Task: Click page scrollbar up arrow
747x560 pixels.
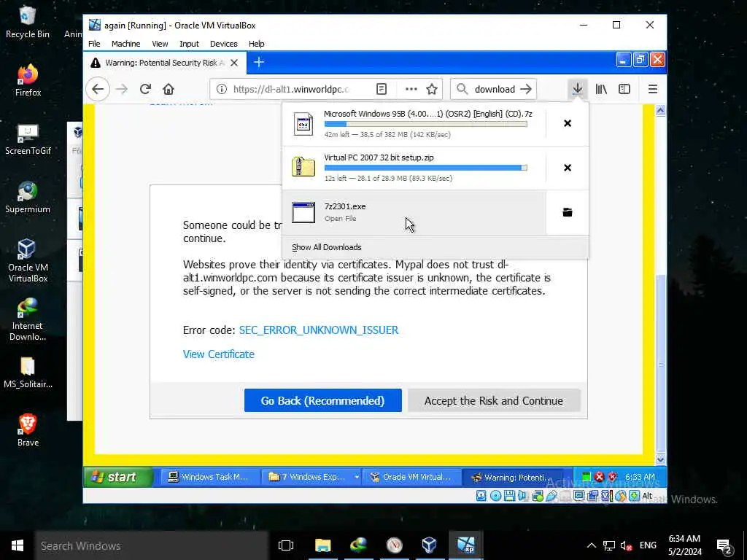Action: pos(660,111)
